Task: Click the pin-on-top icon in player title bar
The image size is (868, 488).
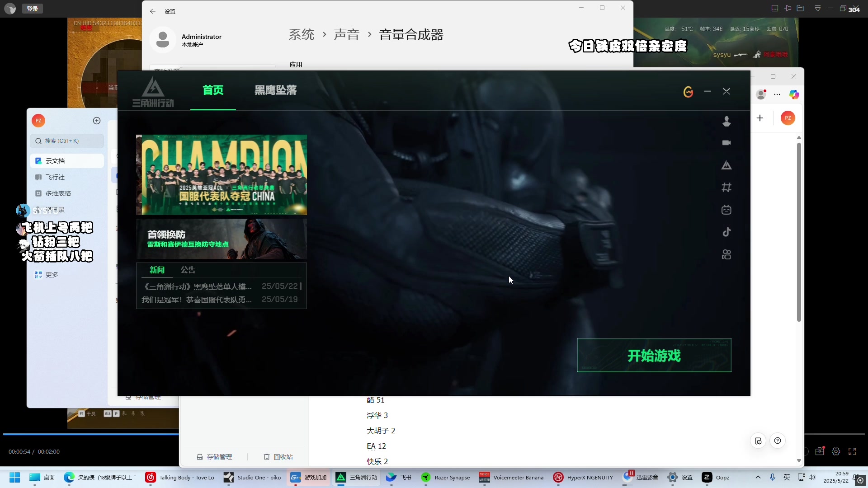Action: [788, 9]
